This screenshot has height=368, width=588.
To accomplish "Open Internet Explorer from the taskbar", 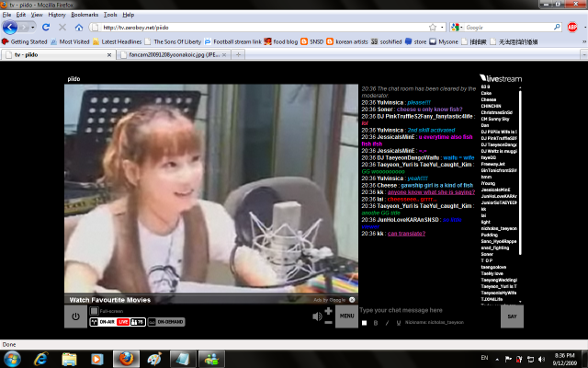I will click(x=41, y=357).
